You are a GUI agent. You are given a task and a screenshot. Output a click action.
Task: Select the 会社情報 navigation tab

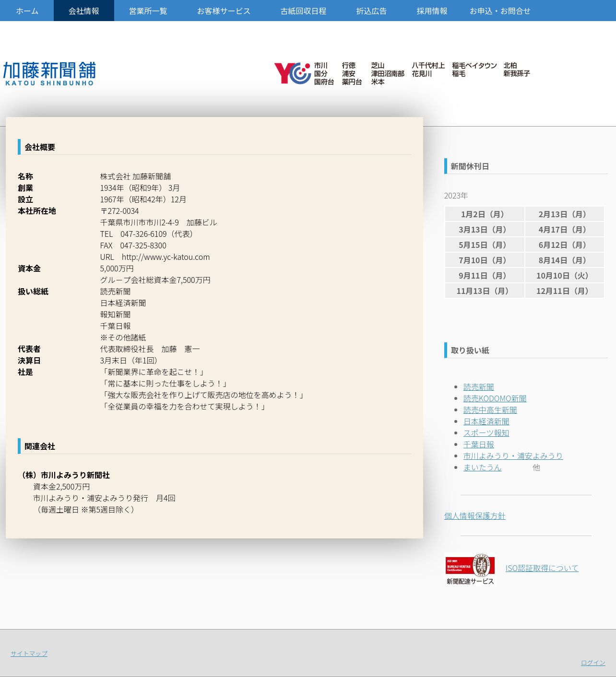[84, 11]
